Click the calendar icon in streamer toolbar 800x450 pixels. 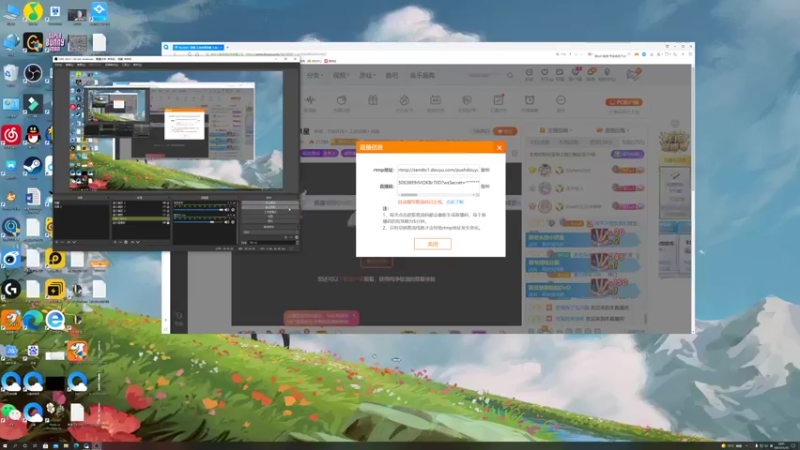[x=435, y=100]
